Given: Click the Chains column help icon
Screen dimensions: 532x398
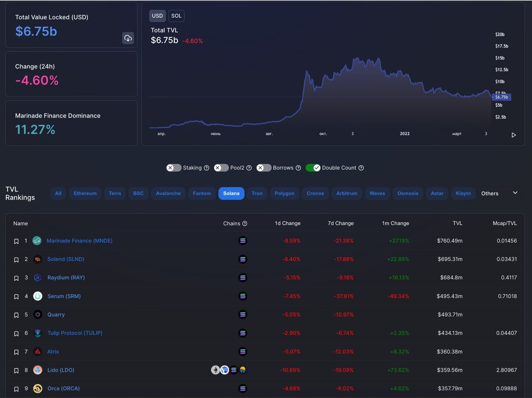Looking at the screenshot, I should (245, 224).
